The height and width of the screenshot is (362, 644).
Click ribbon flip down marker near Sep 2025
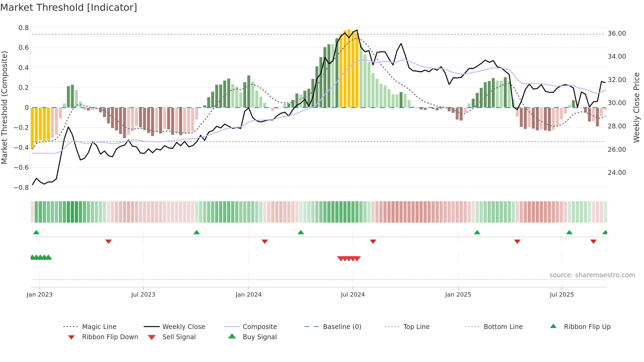(x=594, y=242)
